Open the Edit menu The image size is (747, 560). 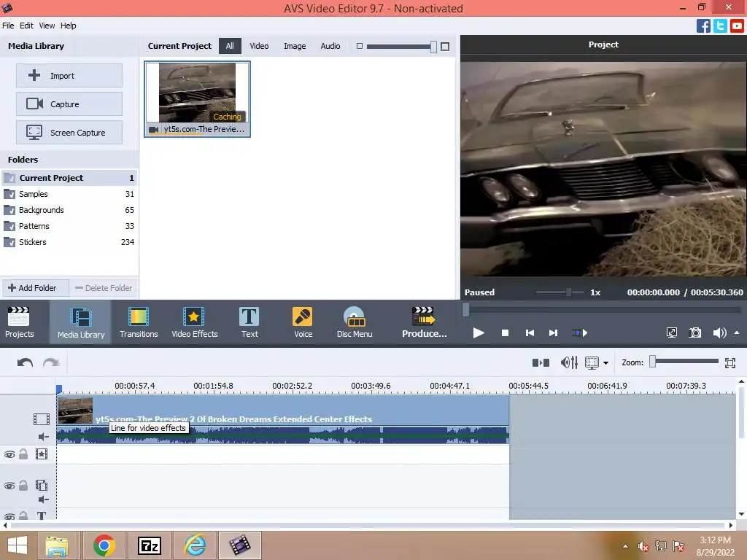[x=26, y=26]
